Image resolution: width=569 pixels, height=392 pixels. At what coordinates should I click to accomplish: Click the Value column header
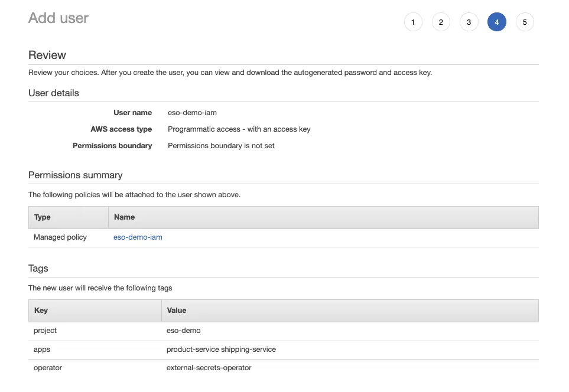click(176, 310)
